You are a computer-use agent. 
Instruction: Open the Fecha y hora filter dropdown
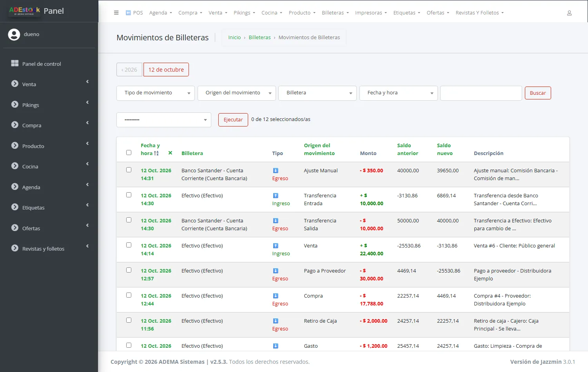click(x=399, y=93)
